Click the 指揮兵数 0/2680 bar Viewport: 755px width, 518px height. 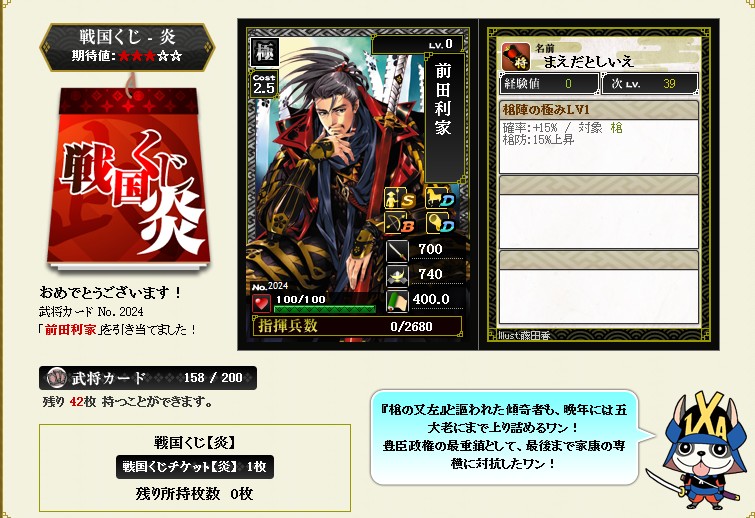point(357,326)
